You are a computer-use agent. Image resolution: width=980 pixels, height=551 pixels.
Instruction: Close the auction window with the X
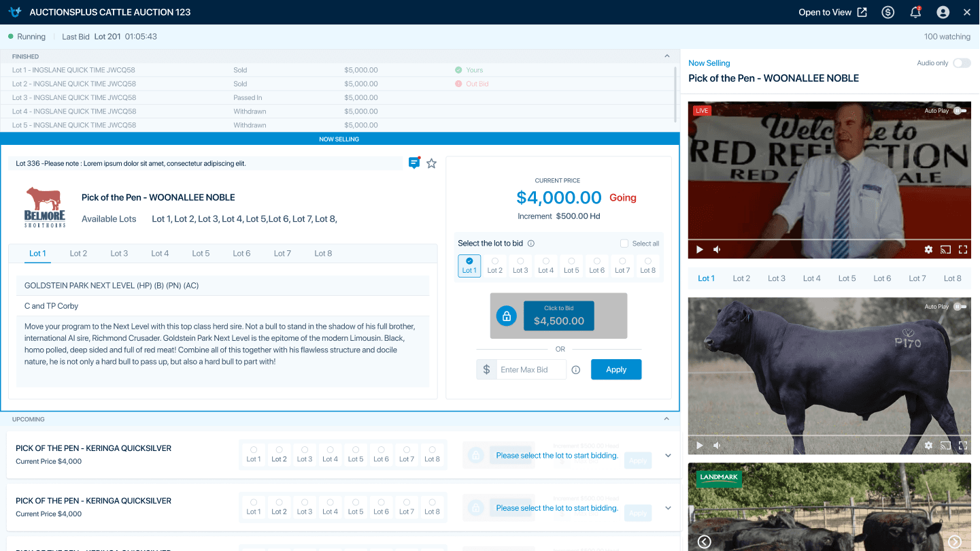pos(967,12)
